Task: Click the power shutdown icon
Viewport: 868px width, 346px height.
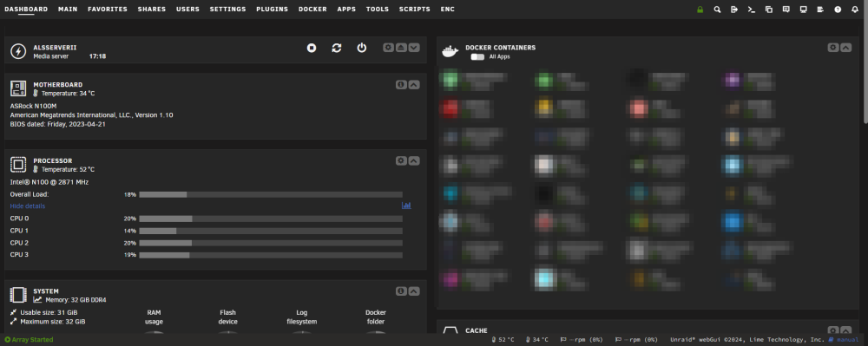Action: point(361,48)
